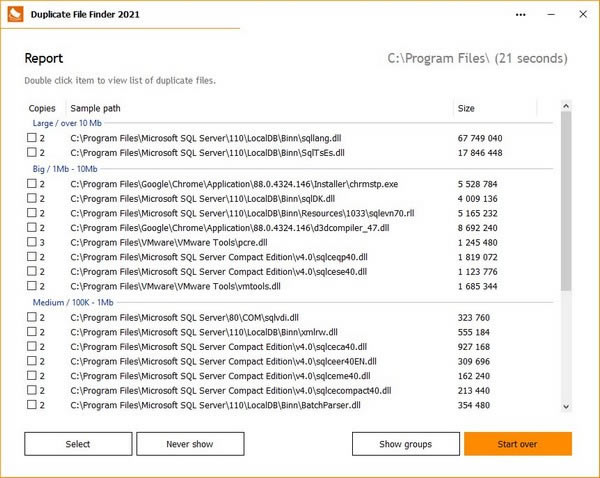This screenshot has width=600, height=478.
Task: Check the box for sqlcecompact40.dll
Action: pos(32,390)
